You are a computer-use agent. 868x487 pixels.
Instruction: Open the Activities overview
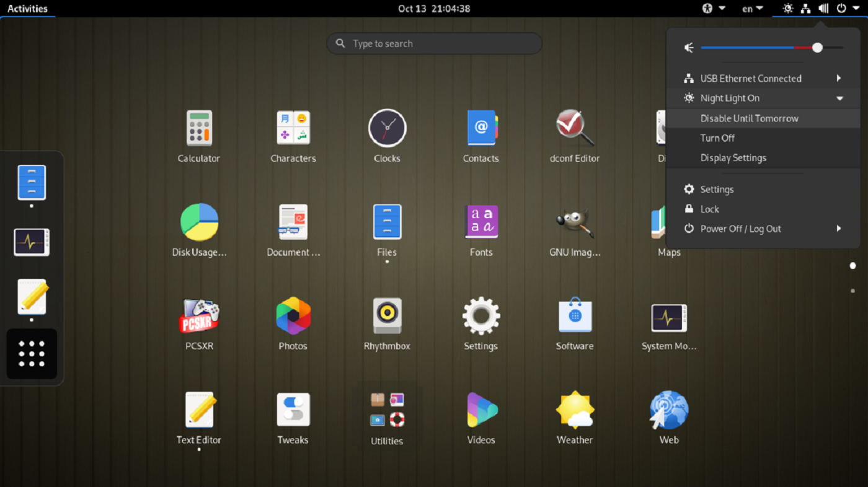pos(28,8)
